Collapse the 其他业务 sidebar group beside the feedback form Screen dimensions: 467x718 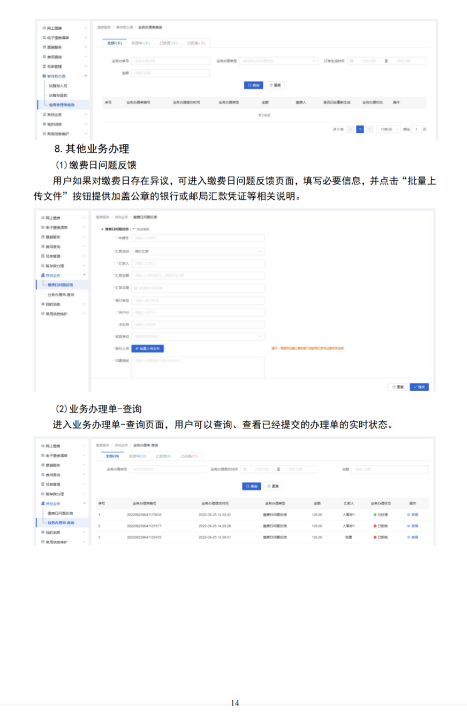pos(63,275)
